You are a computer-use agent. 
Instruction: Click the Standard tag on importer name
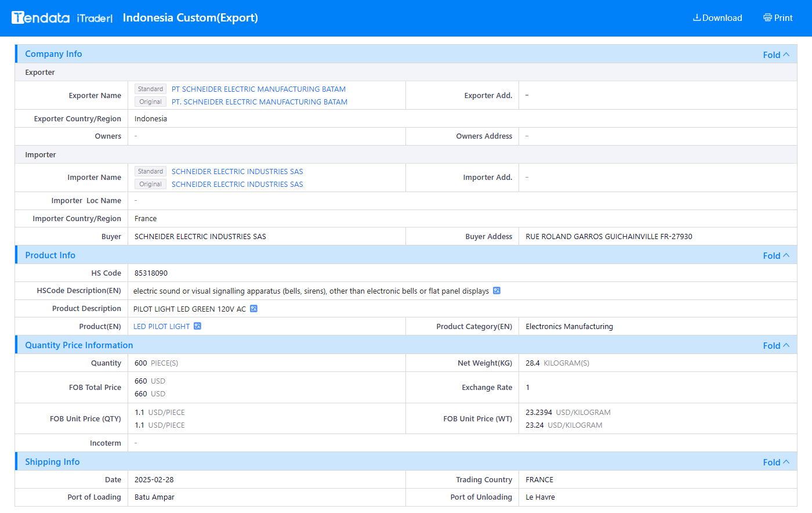click(150, 171)
